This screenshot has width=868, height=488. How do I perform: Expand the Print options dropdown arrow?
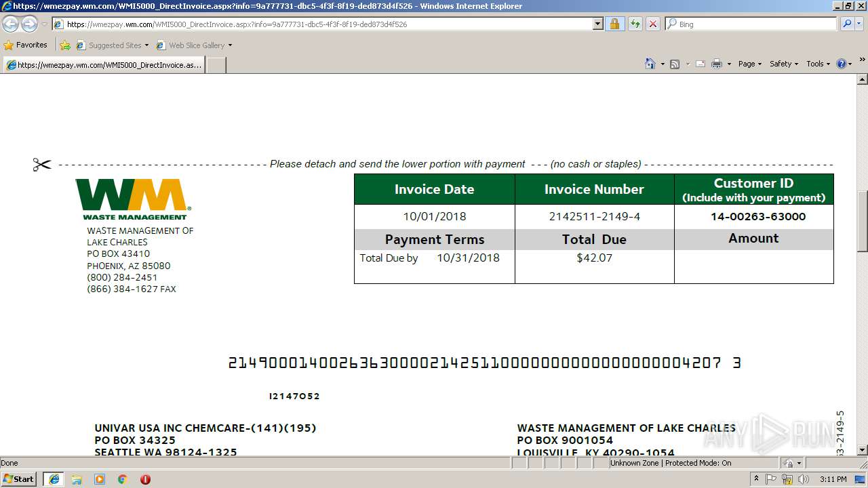(x=729, y=64)
